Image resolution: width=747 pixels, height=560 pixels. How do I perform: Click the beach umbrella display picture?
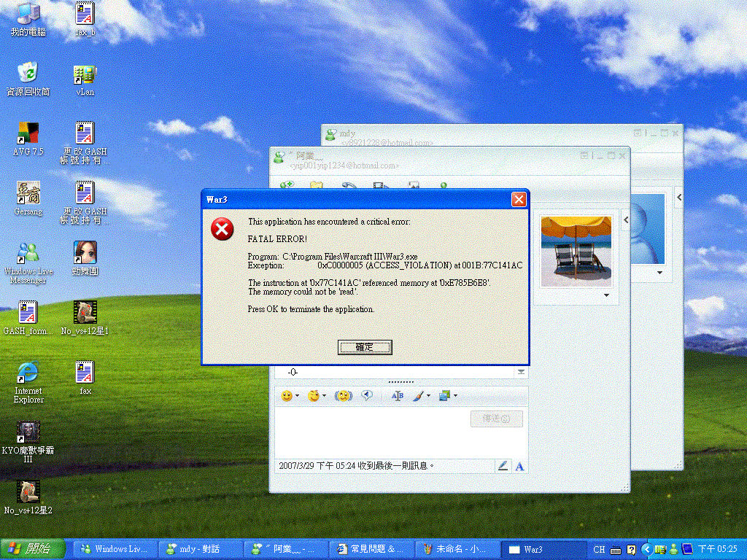(576, 251)
